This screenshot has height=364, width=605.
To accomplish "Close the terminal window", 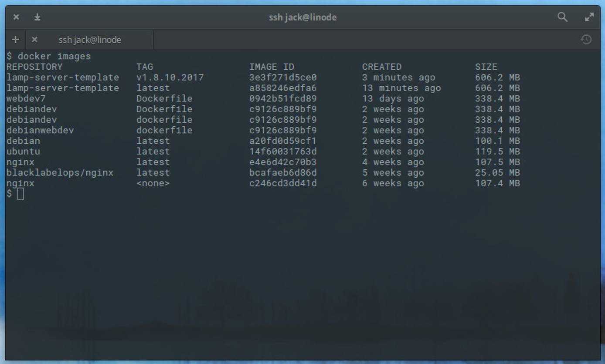I will 16,17.
